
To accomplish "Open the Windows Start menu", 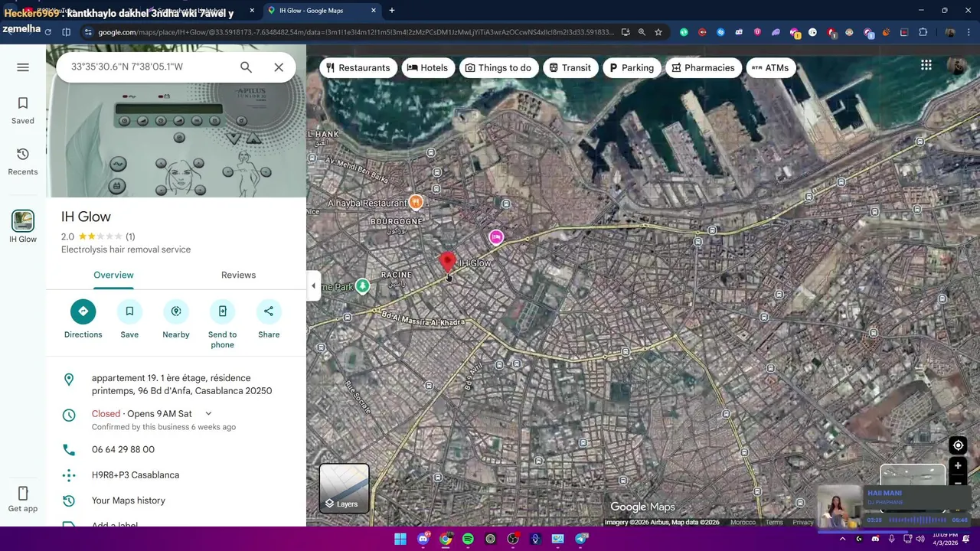I will [x=400, y=539].
